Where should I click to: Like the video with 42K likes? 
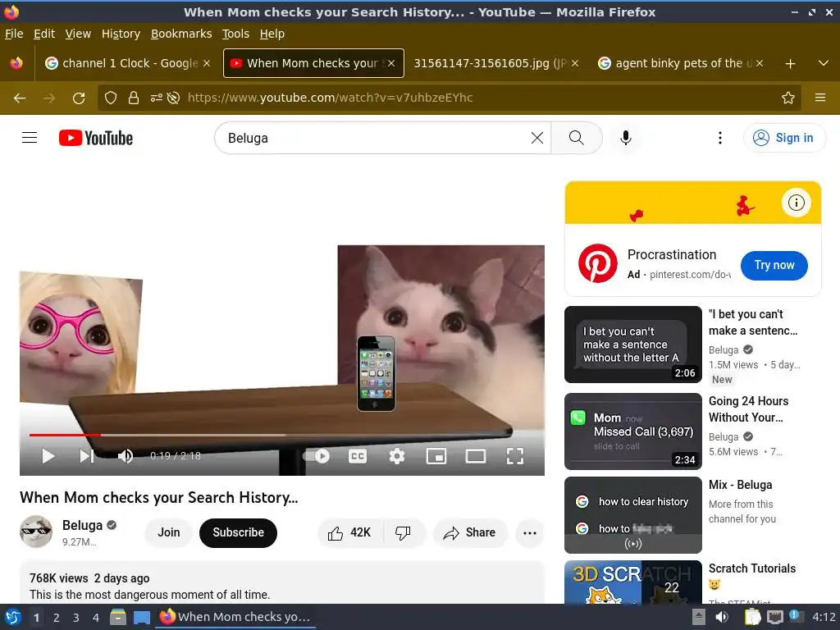click(351, 532)
